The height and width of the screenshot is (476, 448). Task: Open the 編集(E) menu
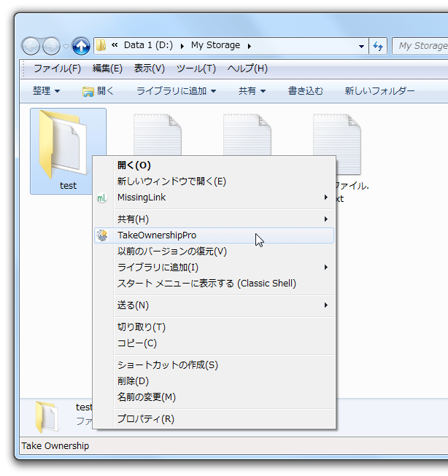107,69
